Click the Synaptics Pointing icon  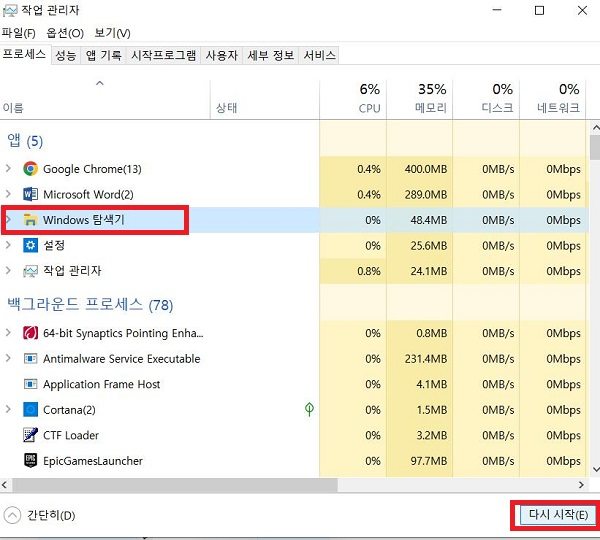click(x=30, y=333)
